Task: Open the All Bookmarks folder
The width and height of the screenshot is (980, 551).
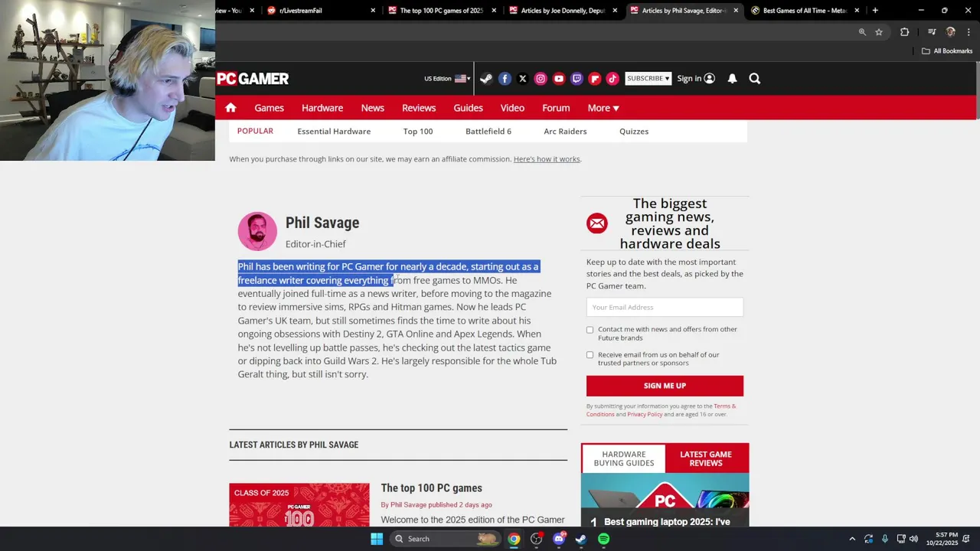Action: pos(947,51)
